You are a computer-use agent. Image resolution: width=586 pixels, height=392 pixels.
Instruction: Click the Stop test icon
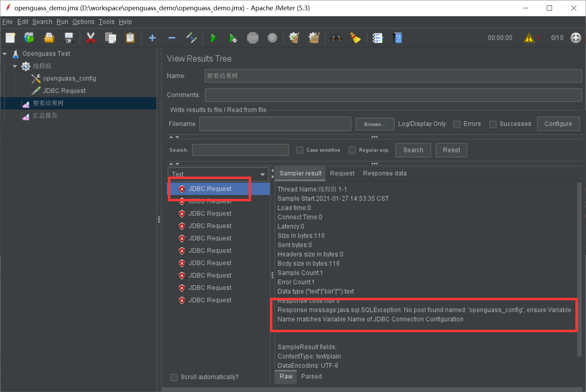253,38
